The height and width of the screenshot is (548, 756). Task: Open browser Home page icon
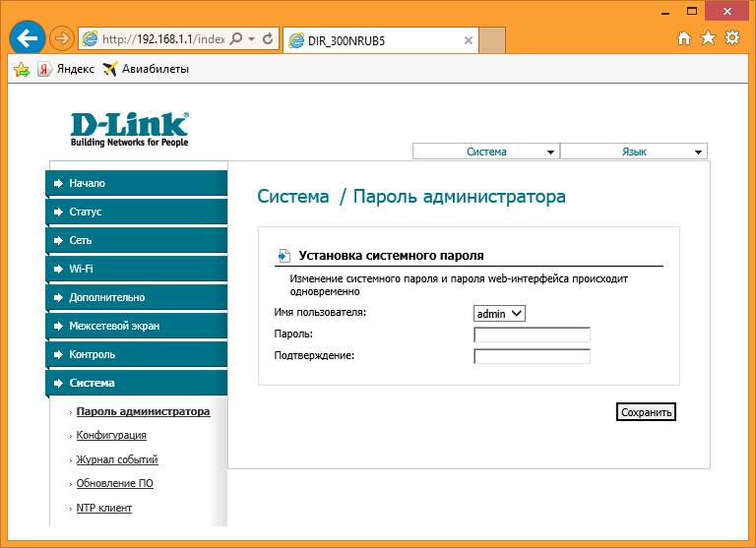pyautogui.click(x=684, y=37)
